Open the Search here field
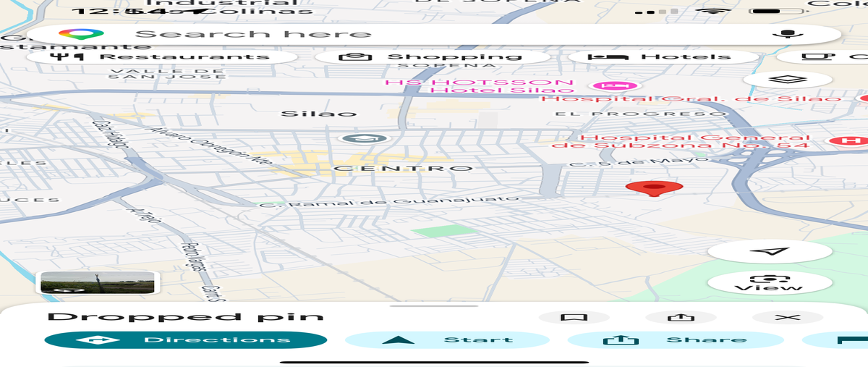Image resolution: width=868 pixels, height=367 pixels. pos(434,34)
